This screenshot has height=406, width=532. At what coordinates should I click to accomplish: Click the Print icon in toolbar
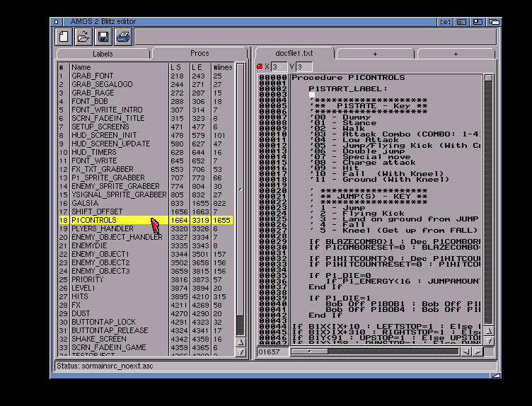[x=123, y=37]
